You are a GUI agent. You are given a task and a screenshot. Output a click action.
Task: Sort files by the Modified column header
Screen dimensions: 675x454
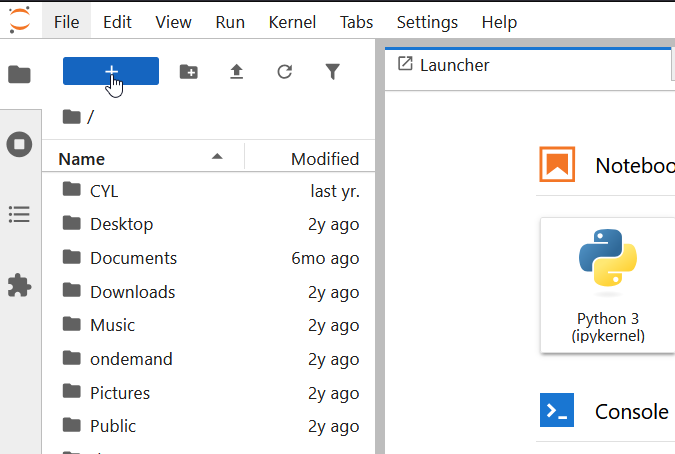click(310, 159)
